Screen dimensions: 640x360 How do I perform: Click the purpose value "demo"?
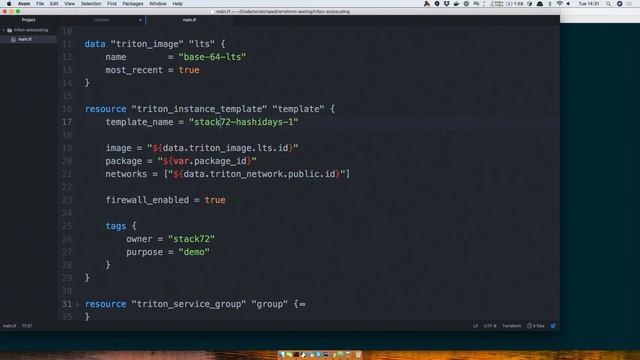pos(194,252)
